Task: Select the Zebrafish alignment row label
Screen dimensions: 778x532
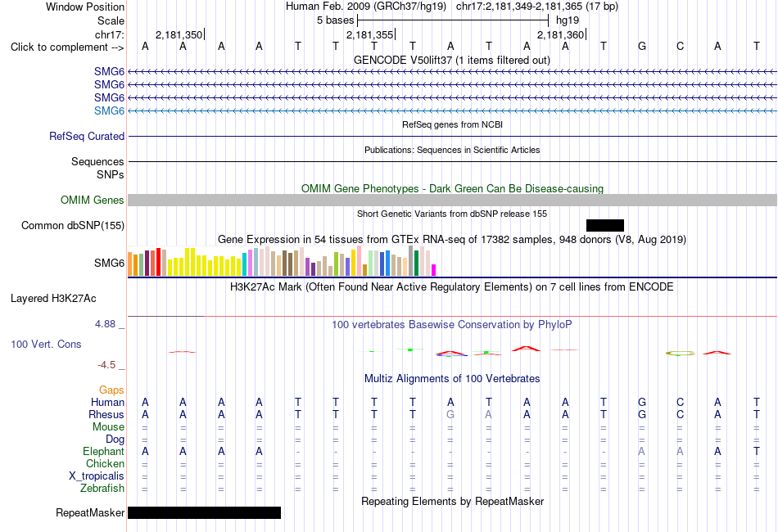Action: (102, 488)
